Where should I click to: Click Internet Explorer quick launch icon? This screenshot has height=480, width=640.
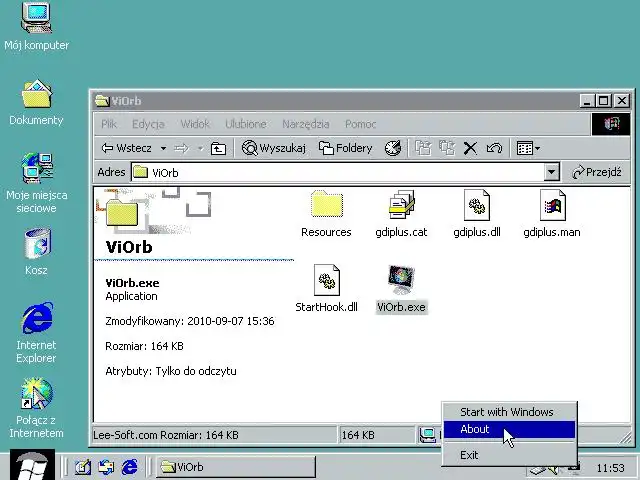pos(130,467)
